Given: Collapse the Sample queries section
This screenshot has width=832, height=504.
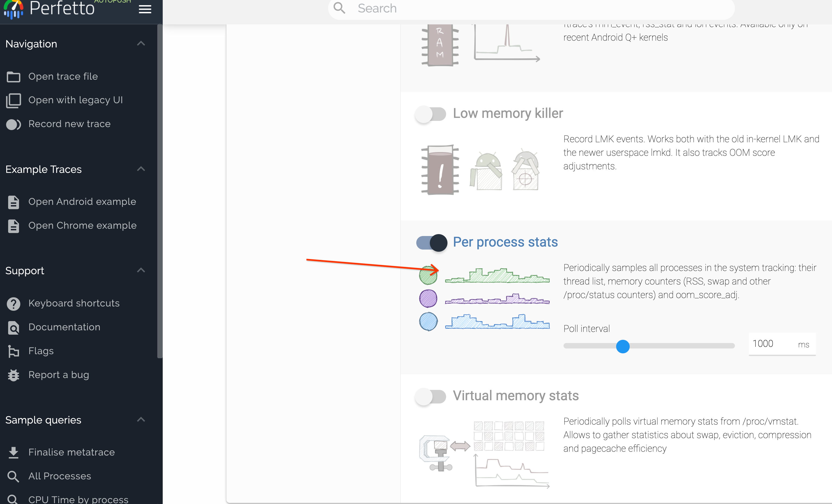Looking at the screenshot, I should tap(141, 419).
